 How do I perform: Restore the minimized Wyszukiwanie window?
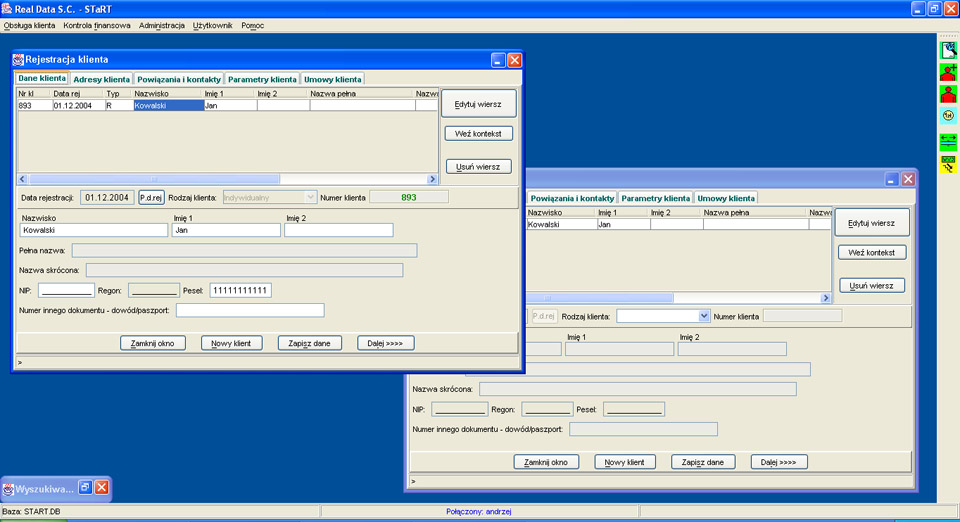pyautogui.click(x=85, y=488)
